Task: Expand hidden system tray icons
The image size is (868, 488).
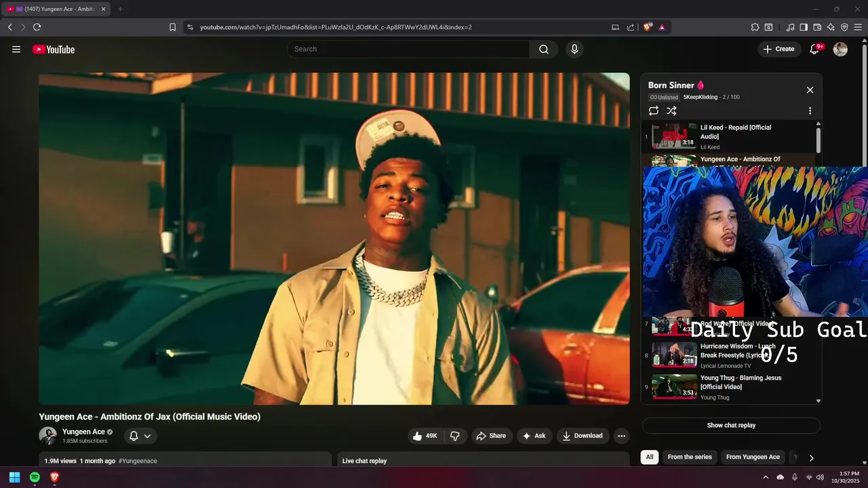Action: 766,477
